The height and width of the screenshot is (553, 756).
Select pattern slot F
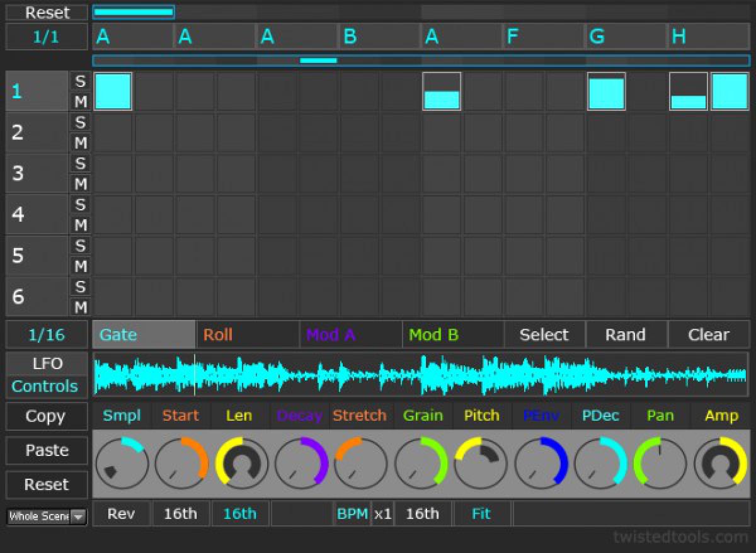(x=544, y=37)
